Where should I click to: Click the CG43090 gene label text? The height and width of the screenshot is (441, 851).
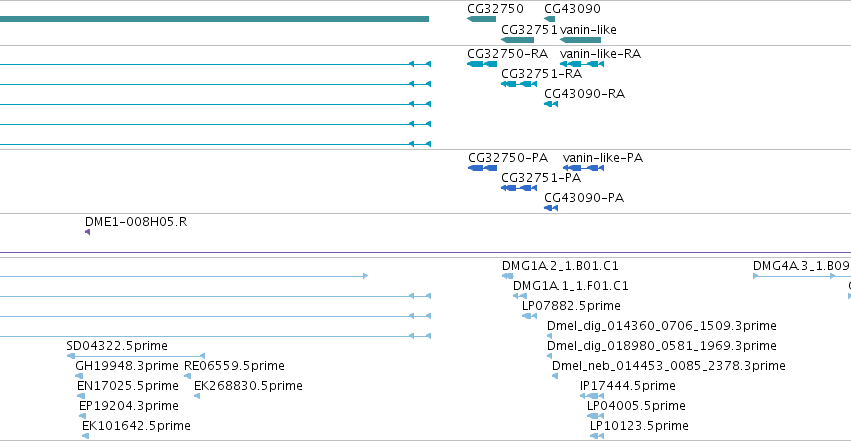click(572, 9)
